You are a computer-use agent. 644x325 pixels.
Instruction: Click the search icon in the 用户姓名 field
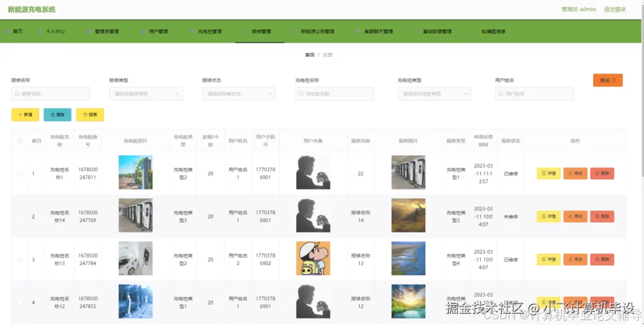tap(501, 94)
